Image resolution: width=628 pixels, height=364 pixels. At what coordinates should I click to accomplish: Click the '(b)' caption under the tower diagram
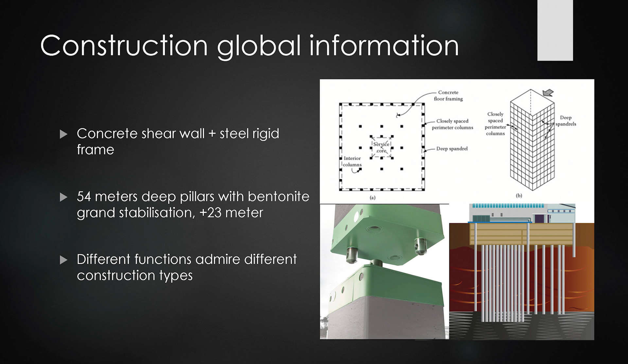pos(519,196)
